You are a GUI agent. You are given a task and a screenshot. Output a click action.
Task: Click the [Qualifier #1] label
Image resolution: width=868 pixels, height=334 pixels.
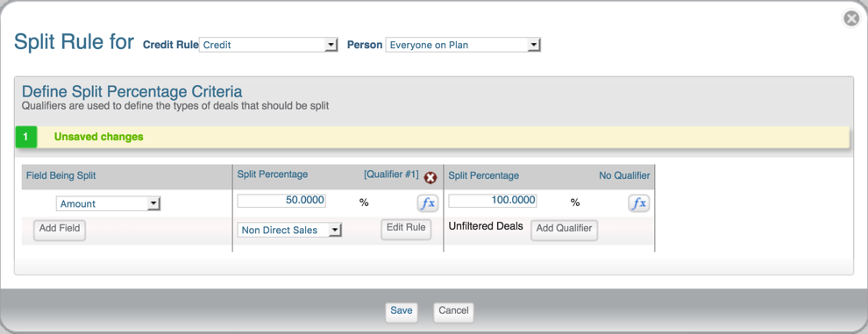(x=391, y=174)
